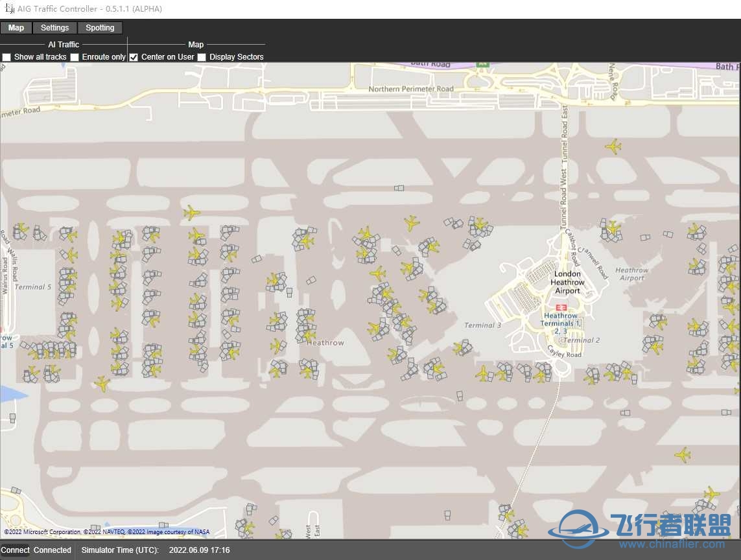The height and width of the screenshot is (560, 741).
Task: Click the AIG Traffic Controller title bar icon
Action: point(9,9)
